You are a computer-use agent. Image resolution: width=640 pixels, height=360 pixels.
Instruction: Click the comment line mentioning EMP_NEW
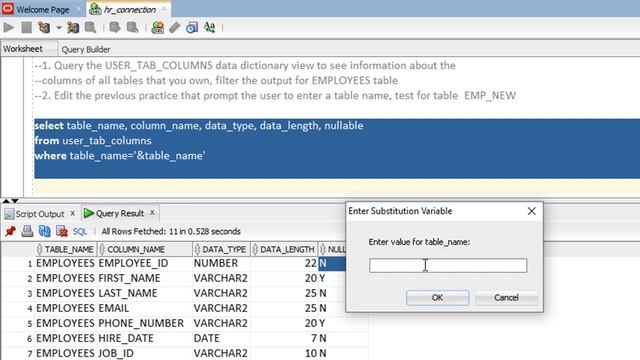[275, 96]
